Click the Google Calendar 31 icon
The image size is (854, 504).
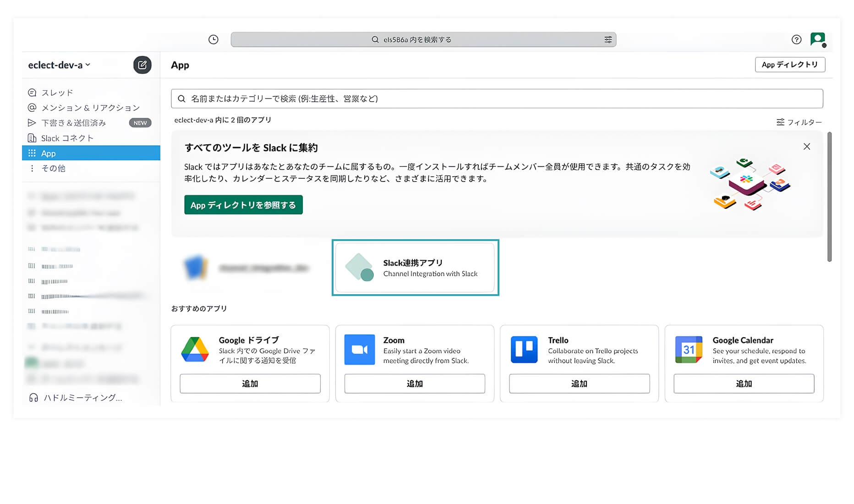(689, 350)
